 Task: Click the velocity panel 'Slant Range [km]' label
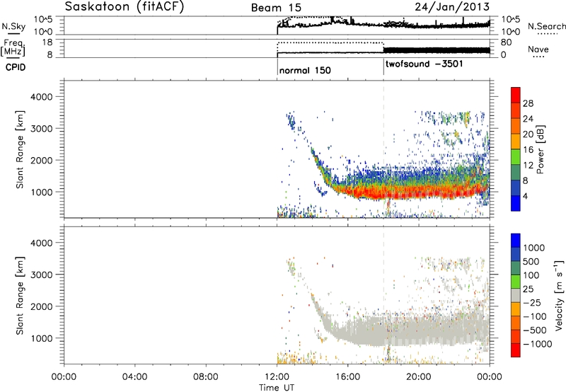click(x=20, y=296)
